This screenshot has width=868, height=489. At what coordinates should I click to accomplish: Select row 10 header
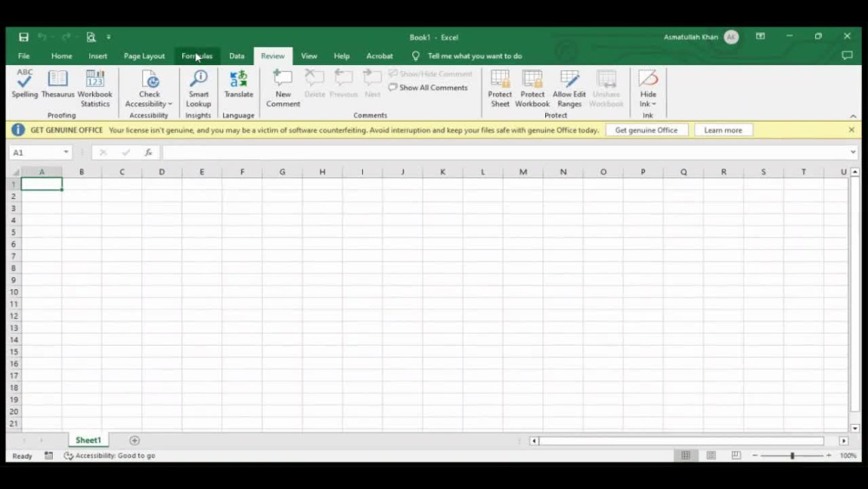(13, 292)
